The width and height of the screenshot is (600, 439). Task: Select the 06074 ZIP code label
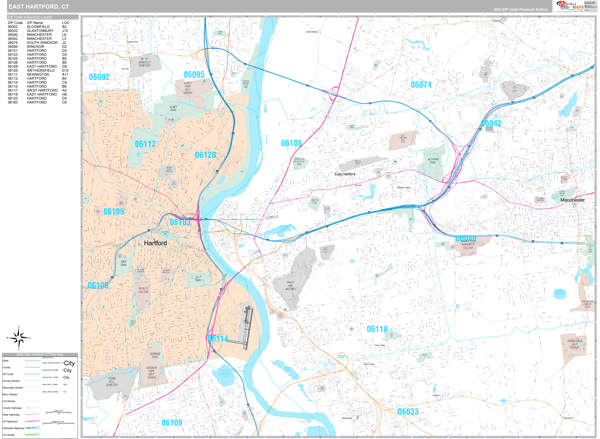coord(421,85)
